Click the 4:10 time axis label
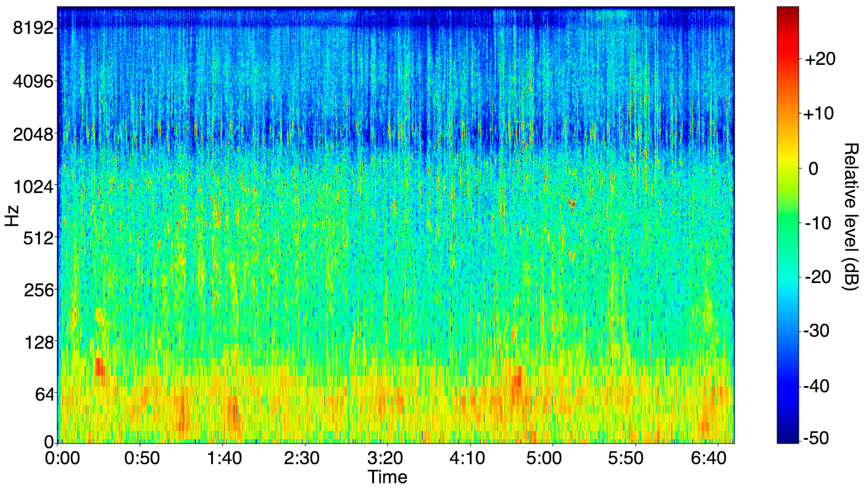This screenshot has height=494, width=868. [x=467, y=458]
